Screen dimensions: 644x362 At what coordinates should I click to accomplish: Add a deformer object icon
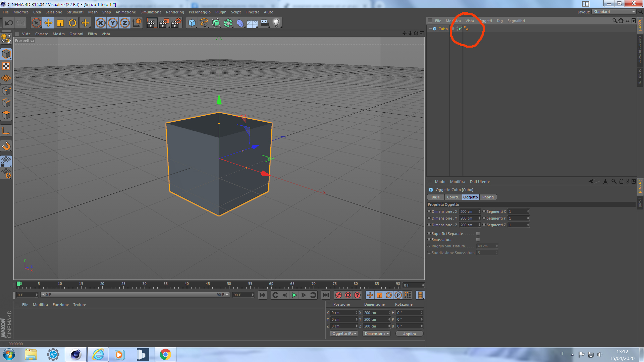click(x=240, y=23)
